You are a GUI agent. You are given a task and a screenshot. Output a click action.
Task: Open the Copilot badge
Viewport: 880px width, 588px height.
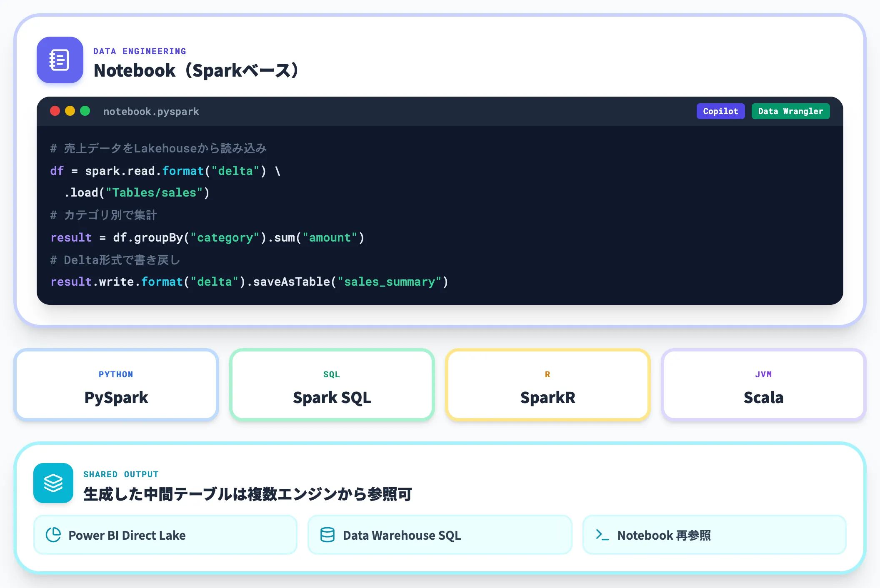(720, 111)
